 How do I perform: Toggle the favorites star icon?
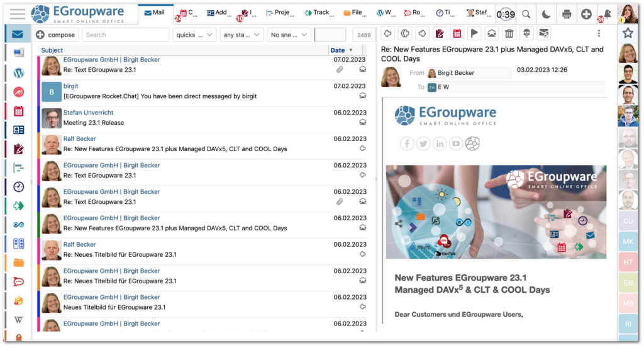pos(628,33)
